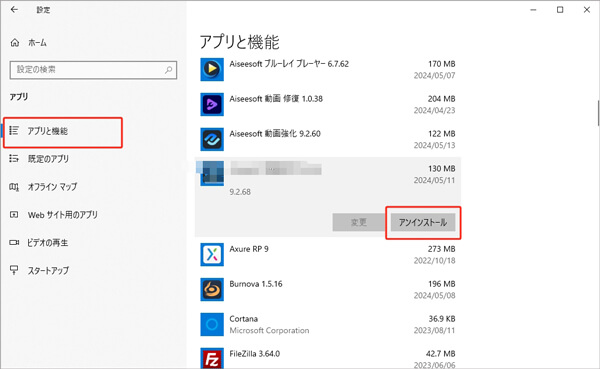The image size is (600, 369).
Task: Click the Aiseesoft ブルーレイ プレーヤー app icon
Action: [x=212, y=69]
